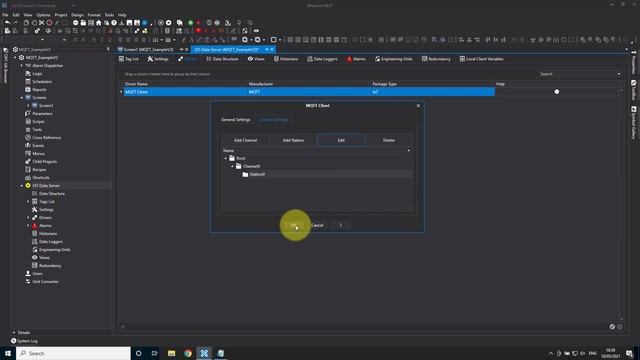Image resolution: width=640 pixels, height=360 pixels.
Task: Open Events node in project tree
Action: pos(38,146)
